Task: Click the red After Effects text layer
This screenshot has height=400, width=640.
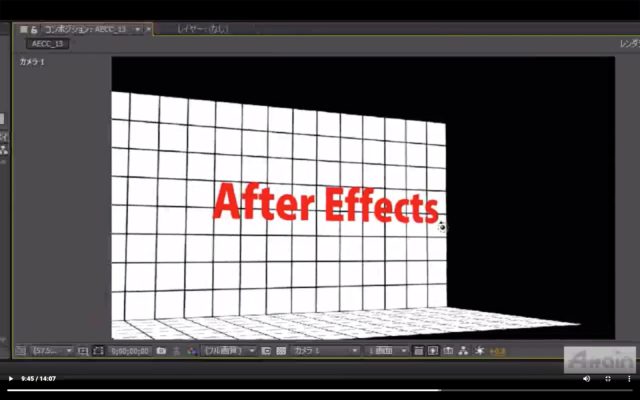Action: [x=326, y=202]
